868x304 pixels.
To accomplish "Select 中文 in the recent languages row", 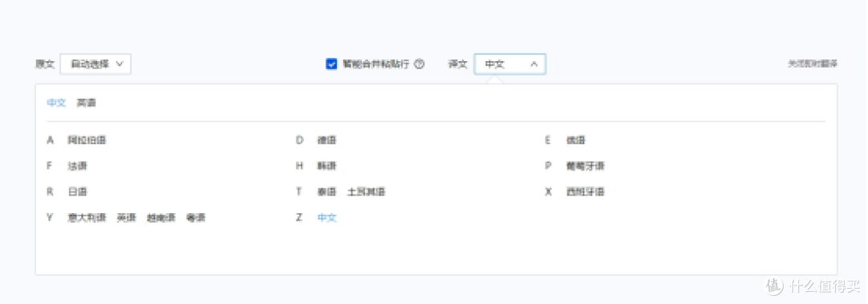I will tap(56, 103).
